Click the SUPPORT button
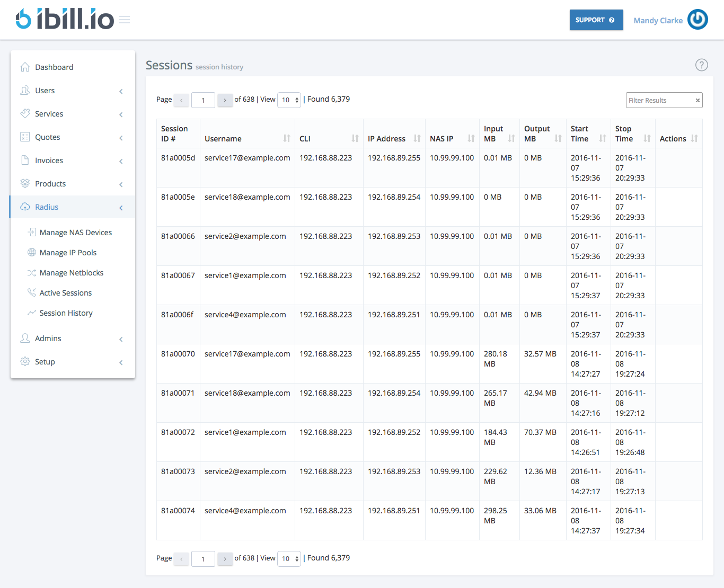This screenshot has height=588, width=724. point(596,20)
